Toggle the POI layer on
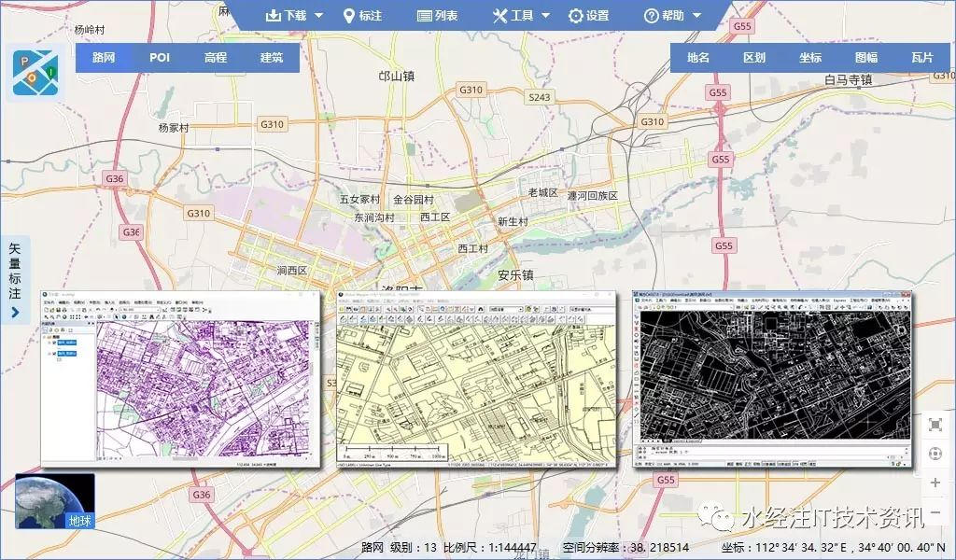The image size is (956, 560). tap(159, 57)
